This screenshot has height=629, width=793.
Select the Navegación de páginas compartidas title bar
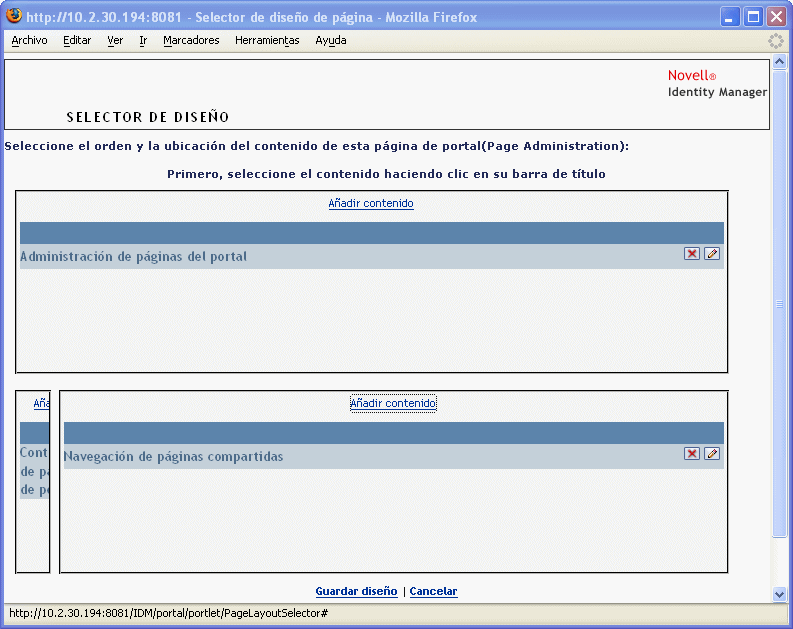393,457
